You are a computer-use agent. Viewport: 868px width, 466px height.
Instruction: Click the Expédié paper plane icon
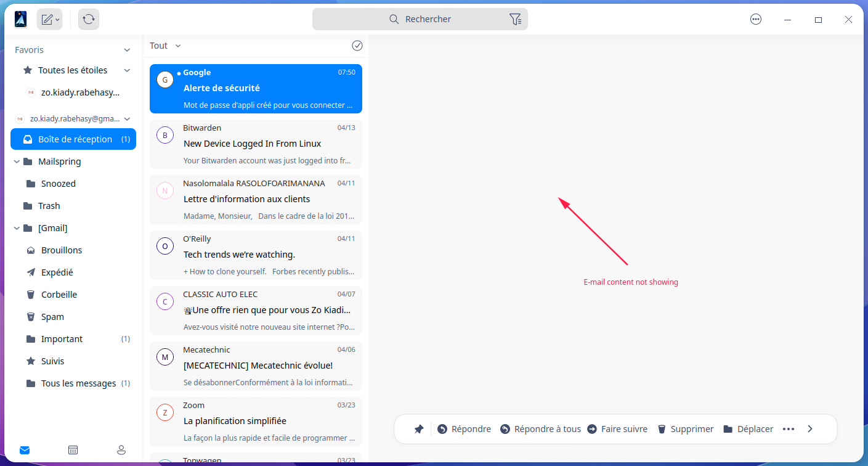(31, 272)
